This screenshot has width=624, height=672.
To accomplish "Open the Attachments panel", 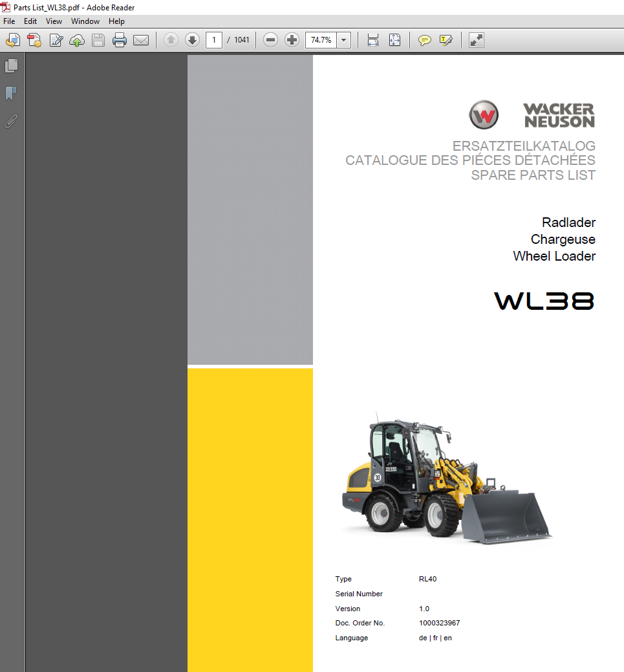I will tap(10, 121).
